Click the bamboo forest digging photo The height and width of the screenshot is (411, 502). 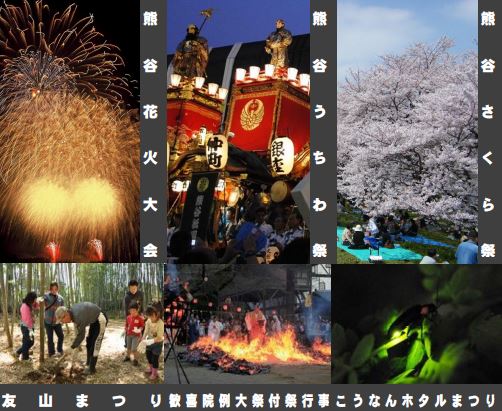[82, 324]
